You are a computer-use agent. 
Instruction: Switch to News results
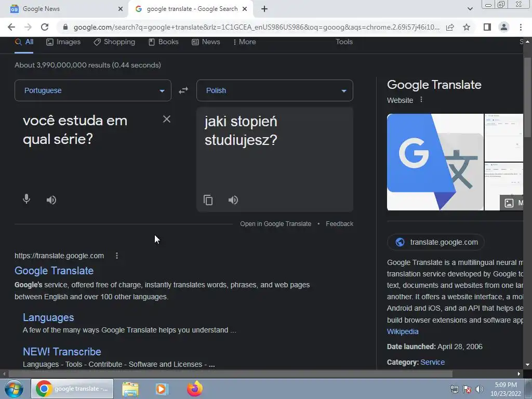(x=206, y=42)
